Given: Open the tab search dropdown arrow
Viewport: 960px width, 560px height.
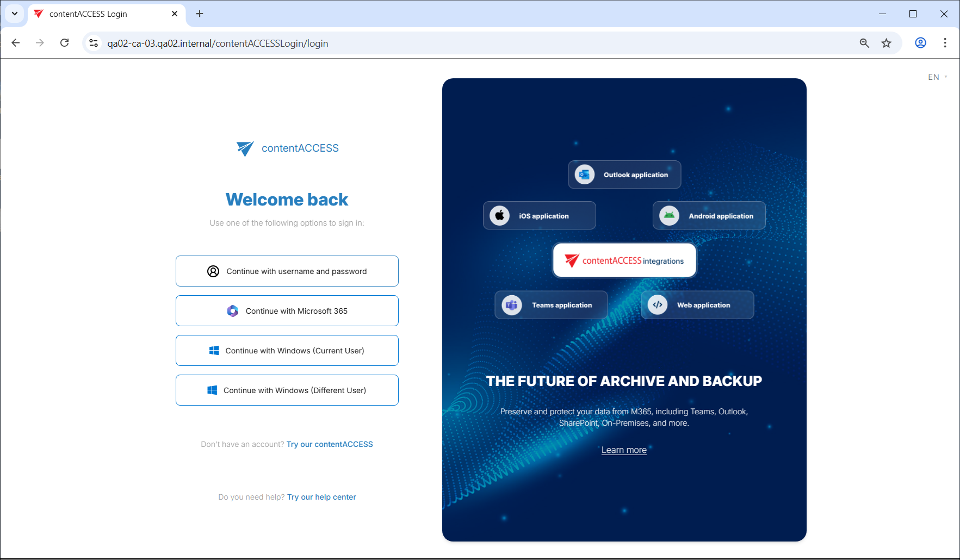Looking at the screenshot, I should [x=15, y=14].
